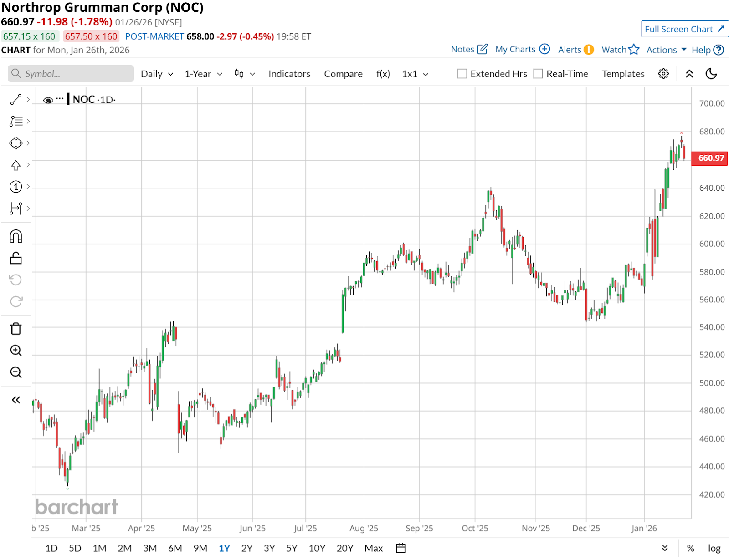The height and width of the screenshot is (560, 729).
Task: Open the Daily frequency dropdown
Action: pyautogui.click(x=156, y=73)
